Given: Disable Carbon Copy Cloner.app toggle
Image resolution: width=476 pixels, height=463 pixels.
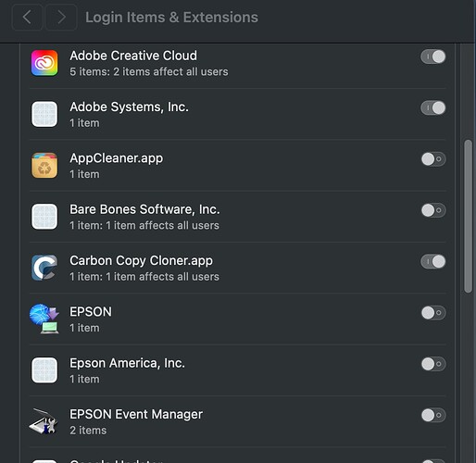Looking at the screenshot, I should [x=433, y=262].
